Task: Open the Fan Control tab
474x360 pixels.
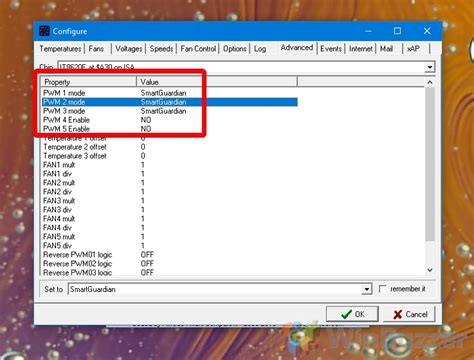Action: coord(198,49)
